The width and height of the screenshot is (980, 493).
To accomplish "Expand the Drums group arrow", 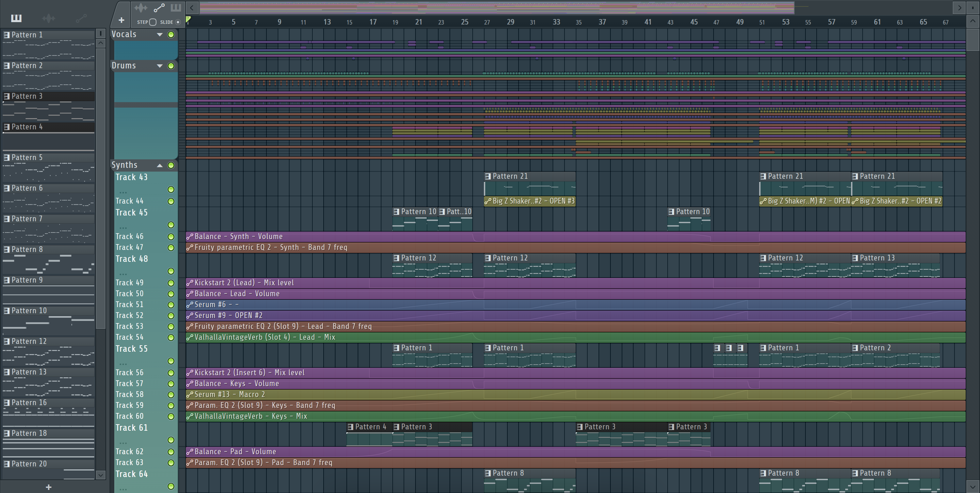I will pyautogui.click(x=160, y=66).
